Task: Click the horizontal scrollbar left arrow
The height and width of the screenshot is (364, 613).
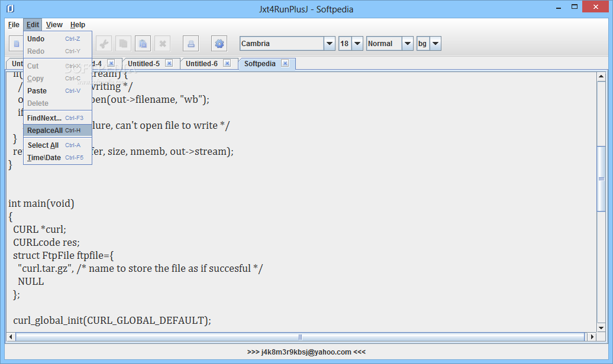Action: (11, 337)
